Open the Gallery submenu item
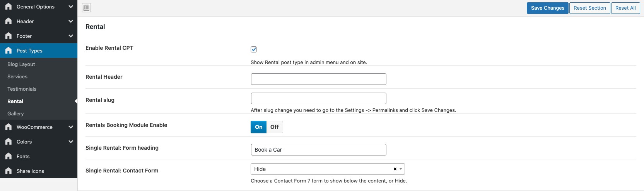This screenshot has height=191, width=644. click(x=15, y=113)
